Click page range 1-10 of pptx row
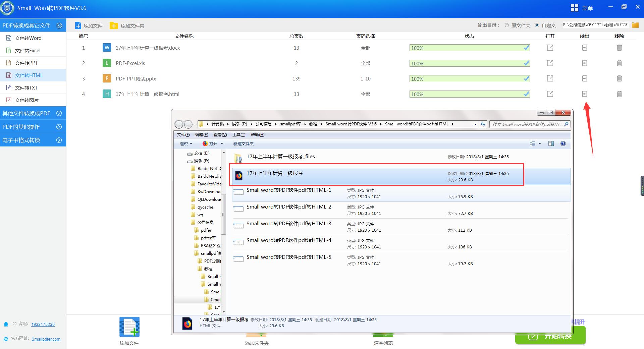Screen dimensions: 644x349 [366, 78]
